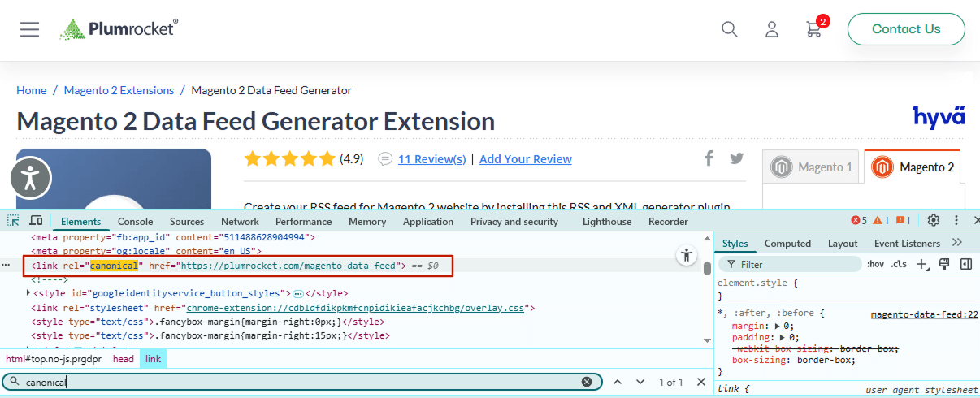Screen dimensions: 980x398
Task: Open Magento 2 Extensions breadcrumb link
Action: click(x=119, y=90)
